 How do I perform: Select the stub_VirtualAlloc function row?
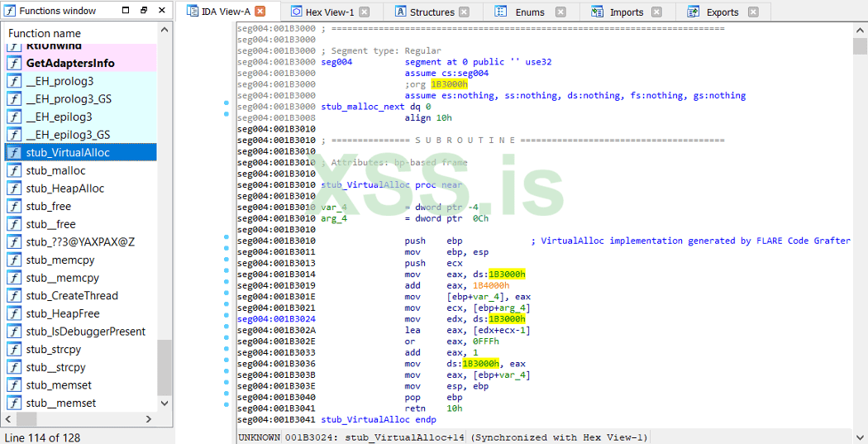click(81, 152)
